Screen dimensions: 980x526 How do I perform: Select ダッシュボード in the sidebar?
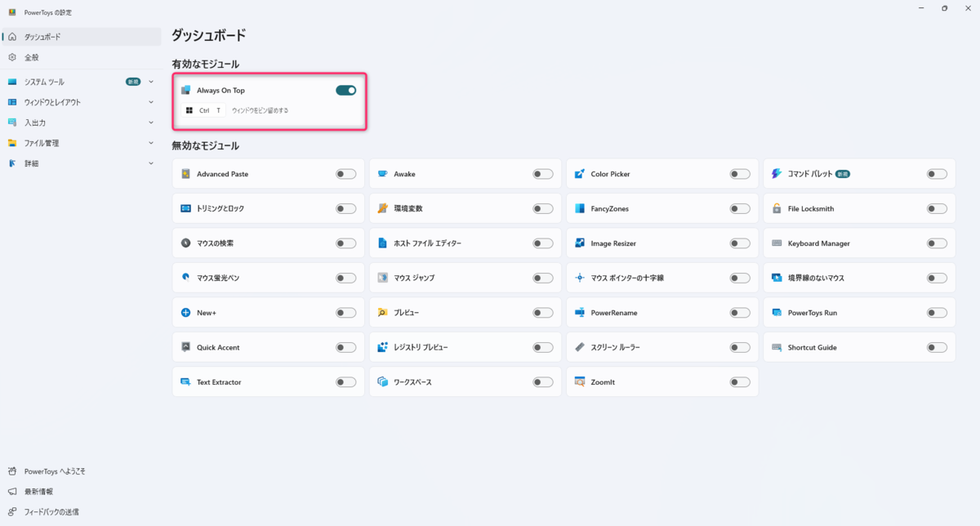pyautogui.click(x=82, y=37)
